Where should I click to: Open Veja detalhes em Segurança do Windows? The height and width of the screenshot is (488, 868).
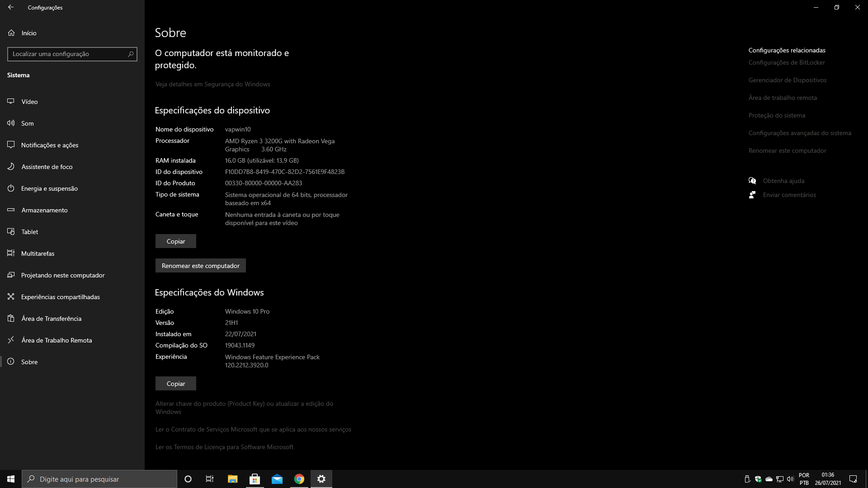point(213,84)
